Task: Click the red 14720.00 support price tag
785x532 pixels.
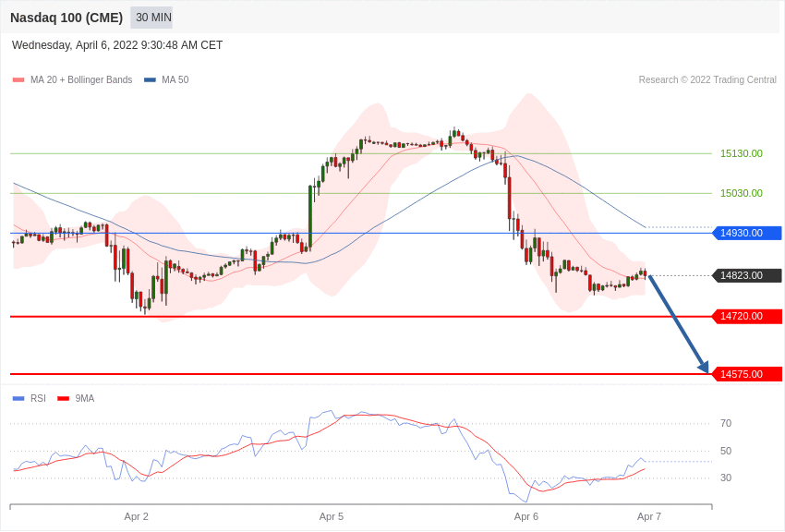Action: [x=746, y=316]
